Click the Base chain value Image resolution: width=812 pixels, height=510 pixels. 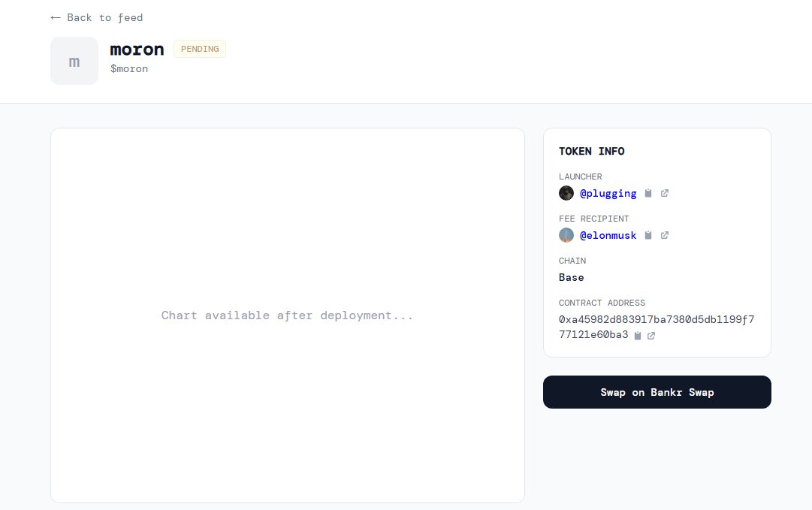(x=571, y=277)
